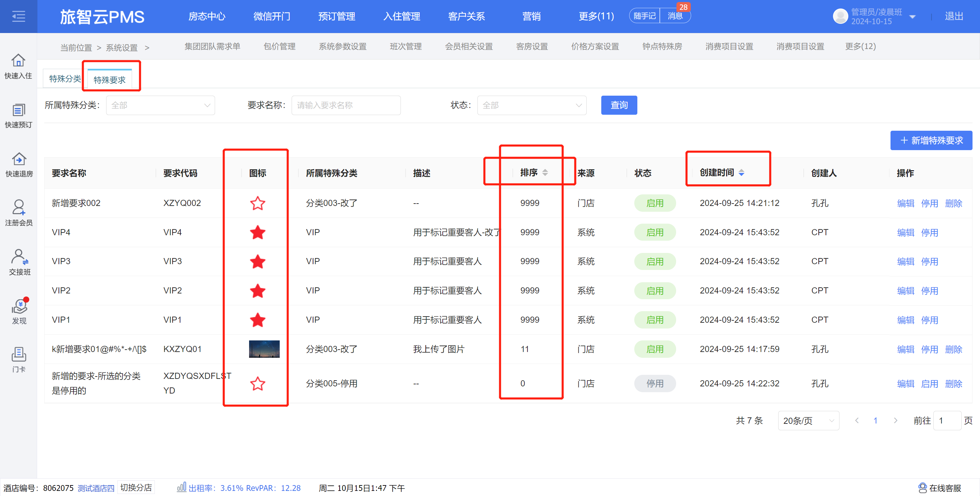Open the 快速退房 quick checkout icon
The height and width of the screenshot is (496, 980).
(x=19, y=159)
